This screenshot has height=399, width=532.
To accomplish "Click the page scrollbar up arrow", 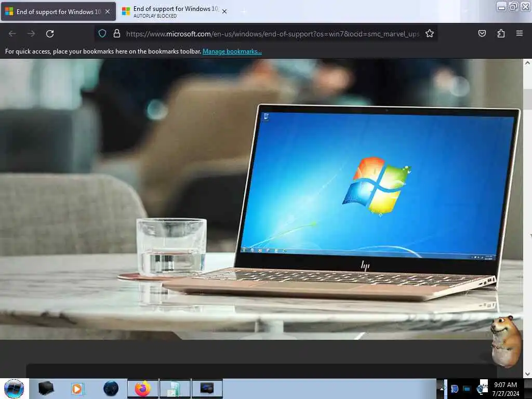I will [527, 63].
